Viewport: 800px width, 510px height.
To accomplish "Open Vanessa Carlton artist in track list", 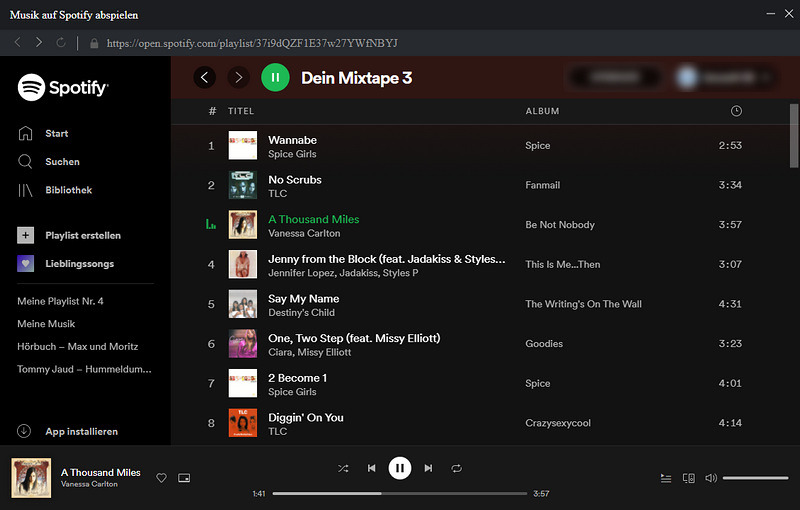I will 304,234.
